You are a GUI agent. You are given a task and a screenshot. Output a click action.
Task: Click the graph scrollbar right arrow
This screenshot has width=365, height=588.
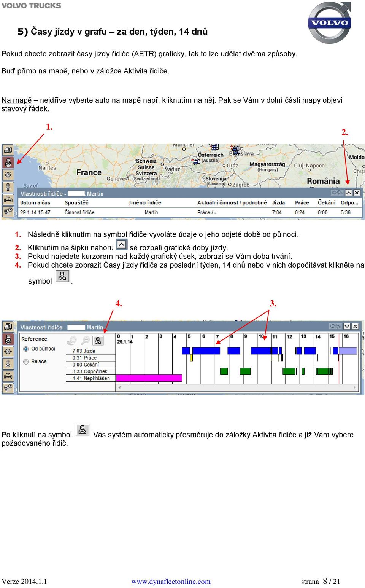[x=355, y=387]
